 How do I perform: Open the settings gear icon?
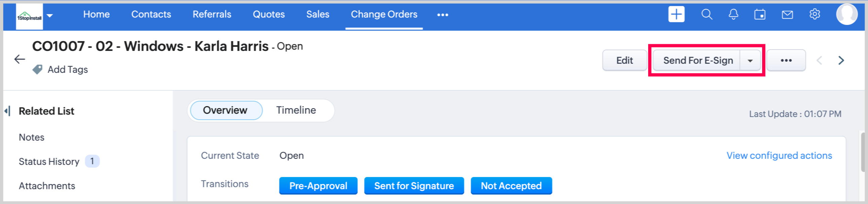point(815,14)
